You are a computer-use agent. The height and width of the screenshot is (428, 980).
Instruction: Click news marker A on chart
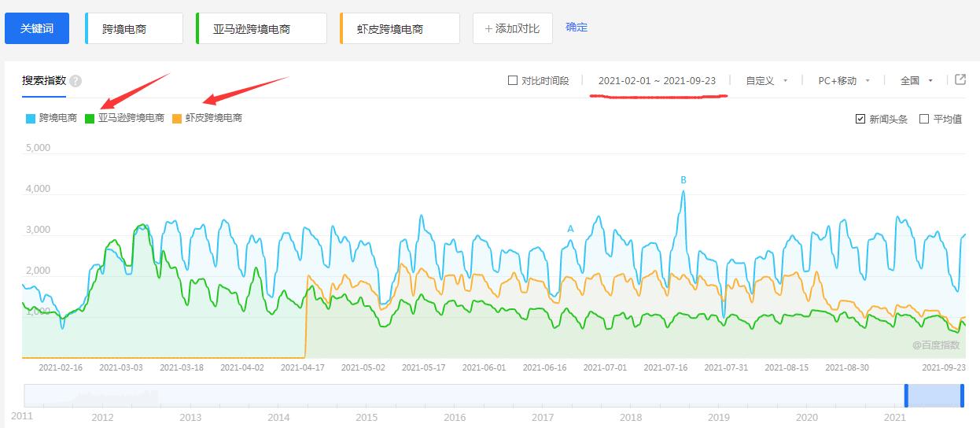(x=571, y=229)
